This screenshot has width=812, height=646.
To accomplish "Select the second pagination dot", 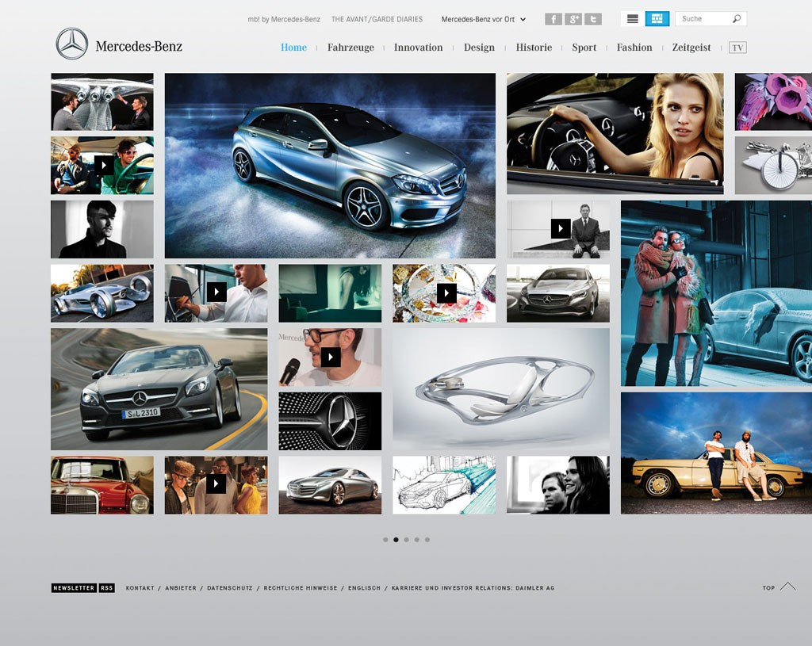I will pyautogui.click(x=396, y=540).
